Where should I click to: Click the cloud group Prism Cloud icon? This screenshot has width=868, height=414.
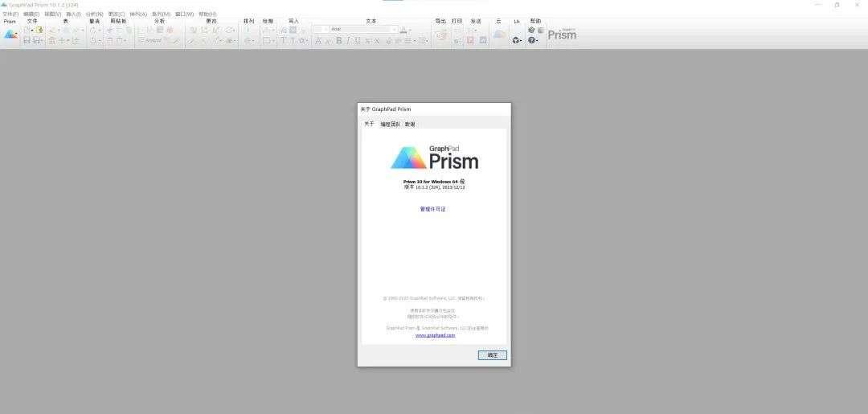pos(500,35)
